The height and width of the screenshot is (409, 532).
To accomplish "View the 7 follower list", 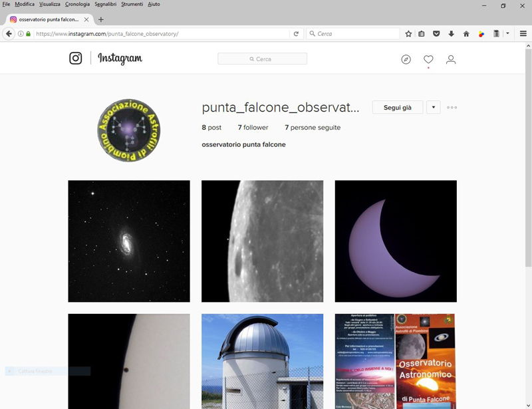I will (253, 128).
